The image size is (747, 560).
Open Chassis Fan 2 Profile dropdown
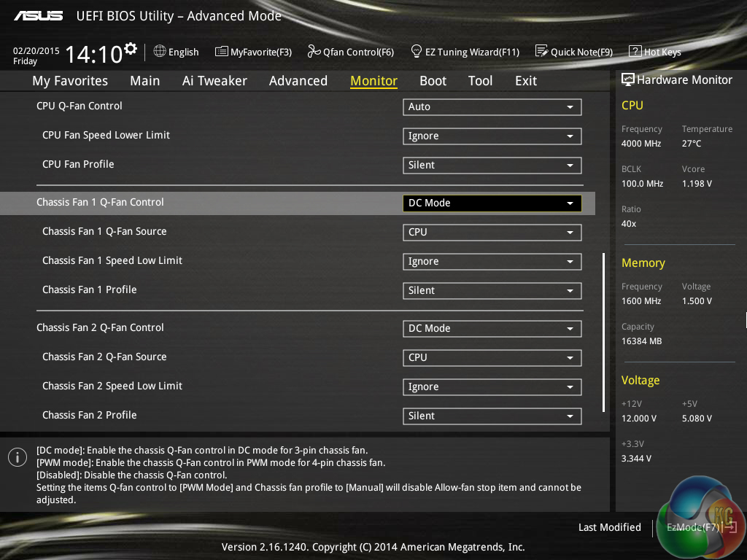(492, 416)
